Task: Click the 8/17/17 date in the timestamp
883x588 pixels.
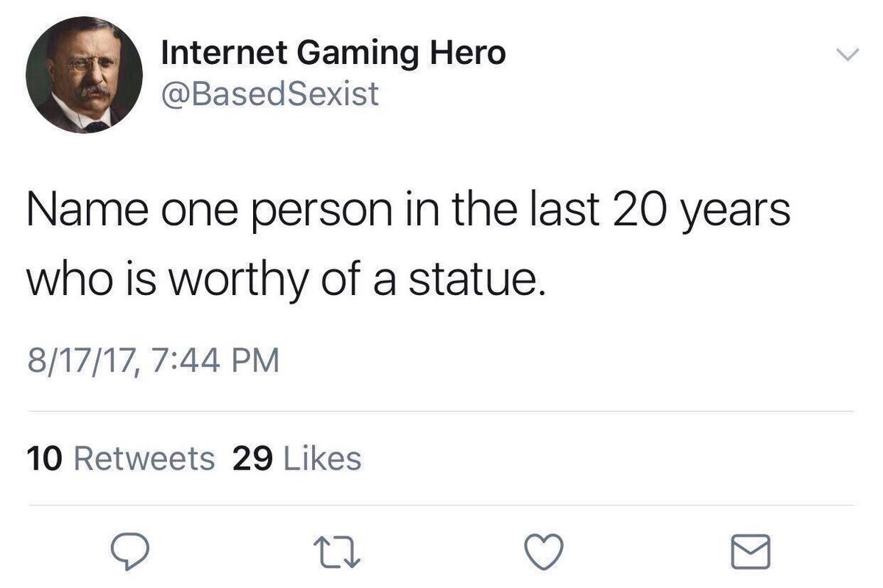Action: pyautogui.click(x=81, y=361)
